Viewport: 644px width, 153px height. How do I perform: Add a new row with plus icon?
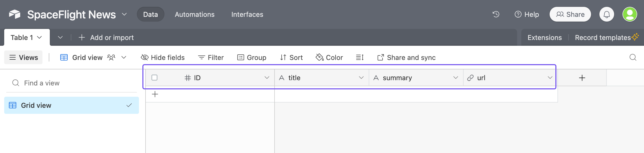coord(155,94)
